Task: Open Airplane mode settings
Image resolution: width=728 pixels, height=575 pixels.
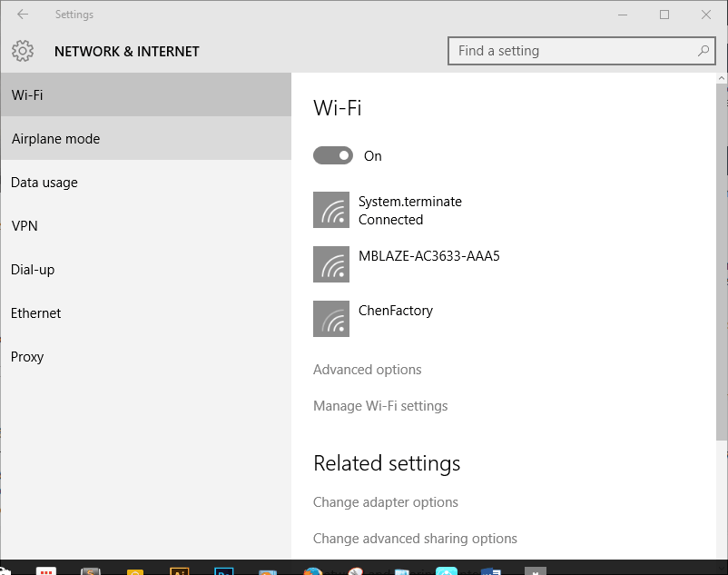Action: point(145,139)
